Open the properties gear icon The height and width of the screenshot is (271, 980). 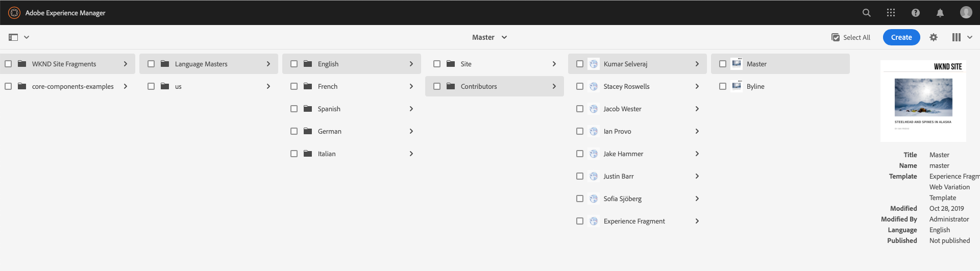click(934, 37)
